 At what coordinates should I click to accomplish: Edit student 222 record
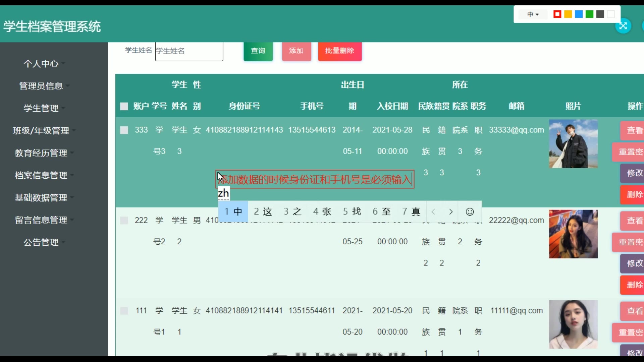(633, 263)
